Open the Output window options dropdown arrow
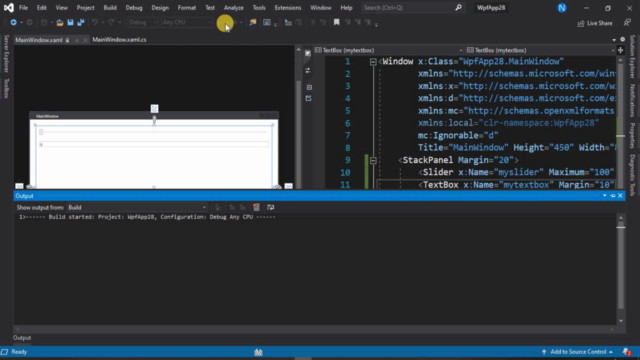The height and width of the screenshot is (360, 640). tap(604, 196)
